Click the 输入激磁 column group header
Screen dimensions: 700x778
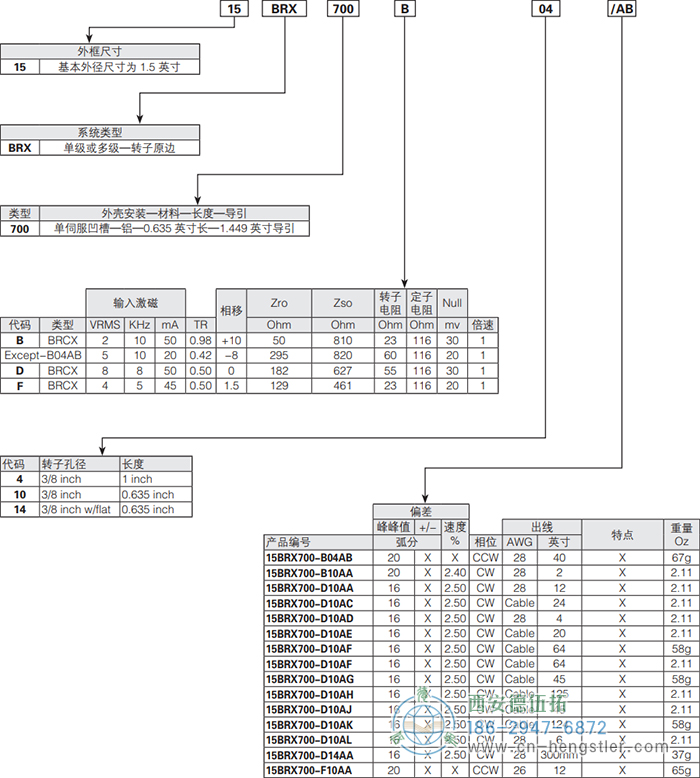point(135,301)
